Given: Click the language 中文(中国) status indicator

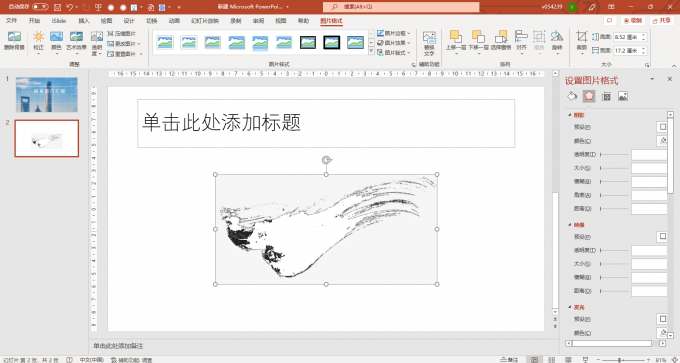Looking at the screenshot, I should pos(92,360).
